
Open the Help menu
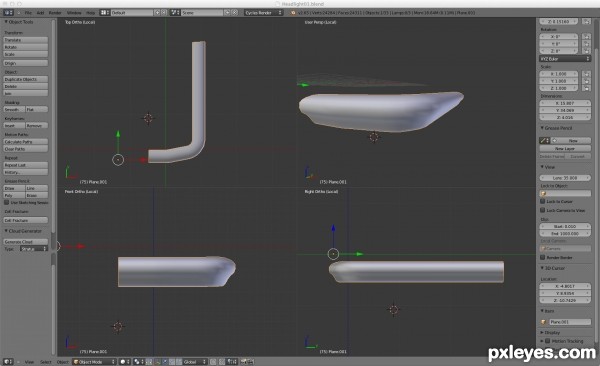pos(90,13)
